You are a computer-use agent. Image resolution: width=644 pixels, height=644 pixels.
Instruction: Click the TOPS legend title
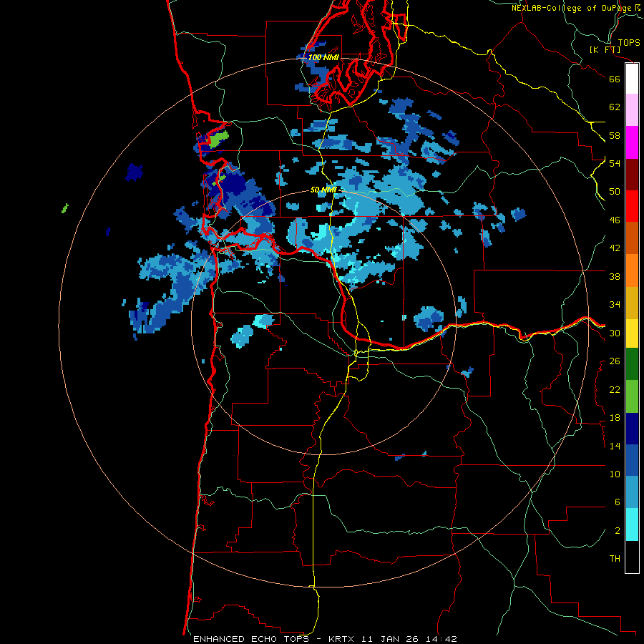[629, 42]
